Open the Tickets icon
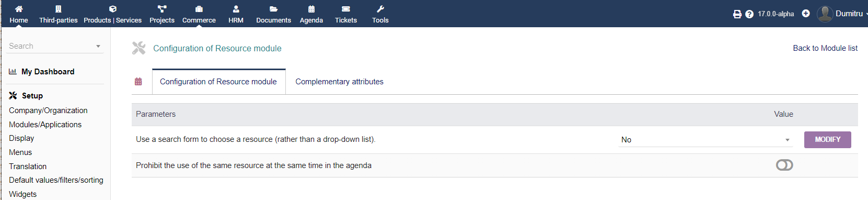The image size is (868, 200). tap(346, 9)
